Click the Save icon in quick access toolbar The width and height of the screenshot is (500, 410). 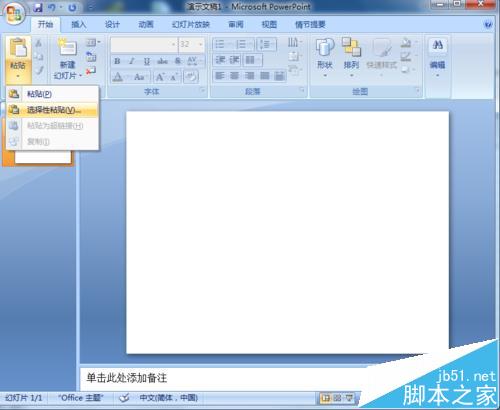pyautogui.click(x=38, y=7)
